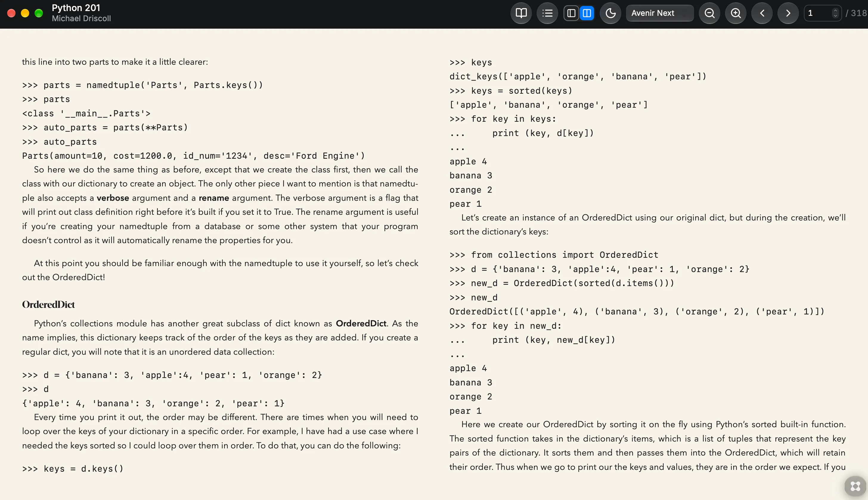Maximize the window with the green button
The image size is (868, 500).
39,13
